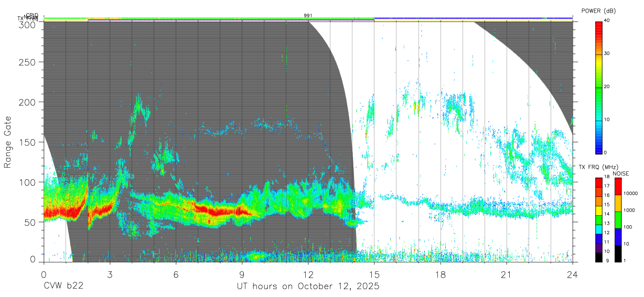The image size is (644, 297).
Task: Select green swatch in TX FRQ legend
Action: click(598, 220)
